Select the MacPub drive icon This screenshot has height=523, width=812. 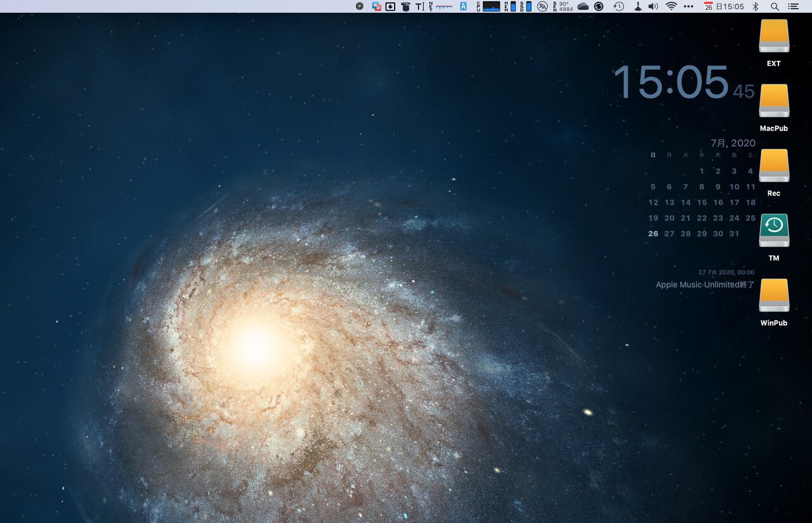tap(774, 101)
